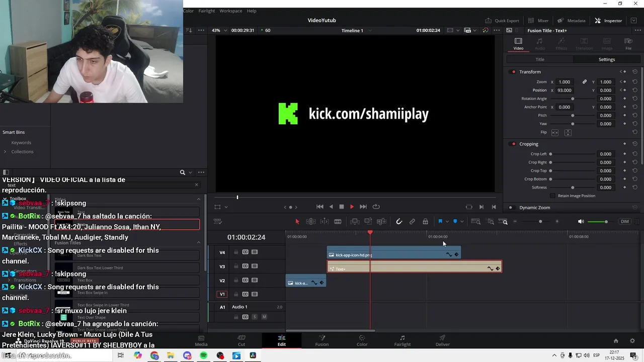Select the Dynamic Trim Mode tool
Screen dimensions: 644x362
pos(325,222)
